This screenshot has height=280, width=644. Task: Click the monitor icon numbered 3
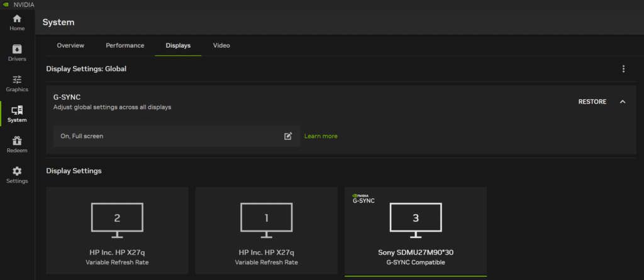(x=416, y=220)
